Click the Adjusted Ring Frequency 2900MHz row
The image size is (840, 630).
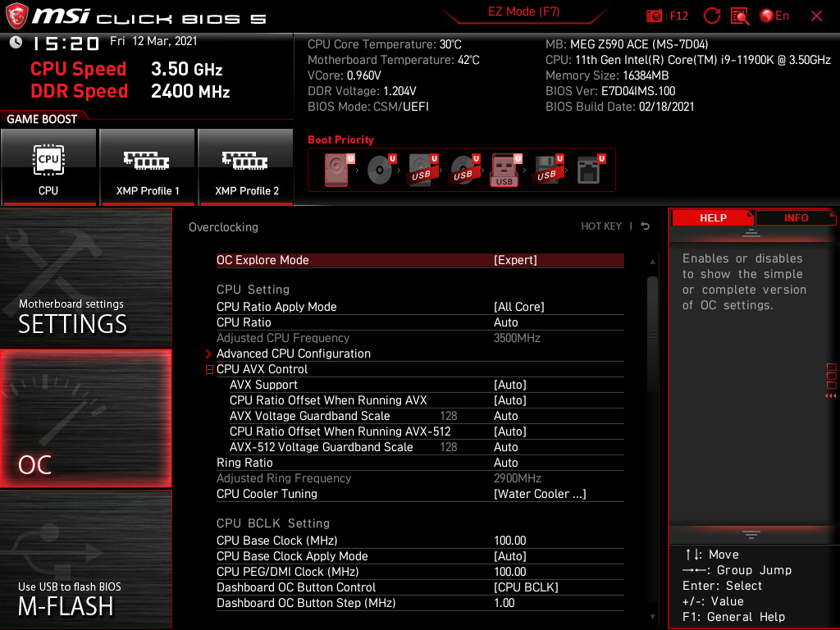point(420,478)
